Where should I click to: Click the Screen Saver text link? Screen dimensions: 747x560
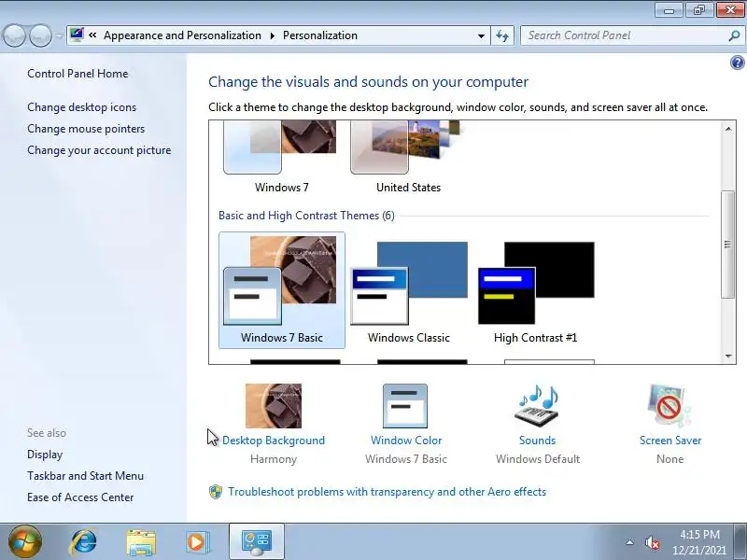[670, 441]
